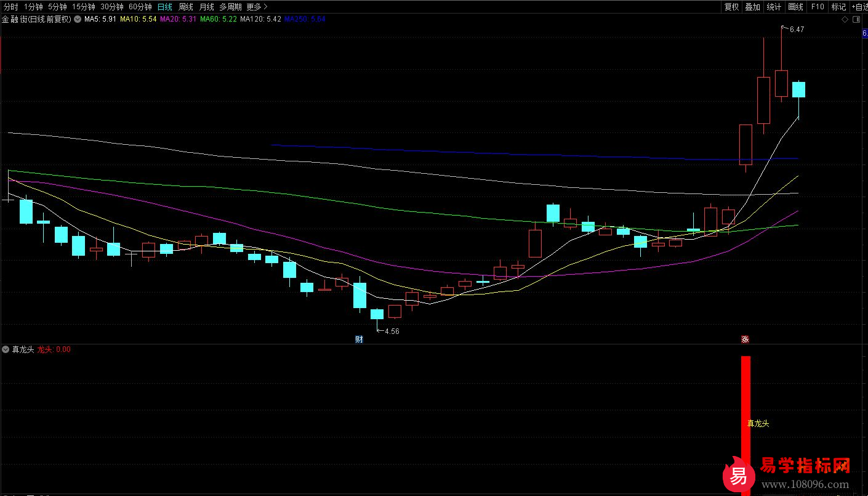Add stock via +自选 button
The image size is (868, 496).
tap(859, 7)
